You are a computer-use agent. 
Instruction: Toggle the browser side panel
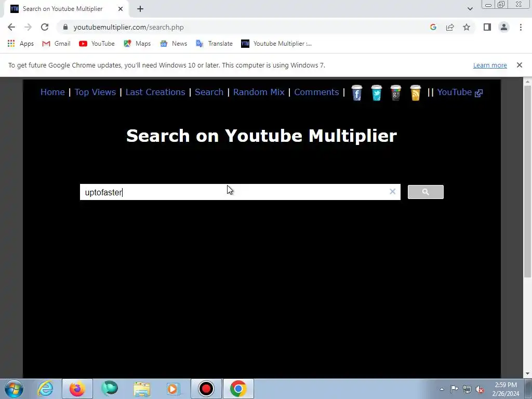coord(487,27)
